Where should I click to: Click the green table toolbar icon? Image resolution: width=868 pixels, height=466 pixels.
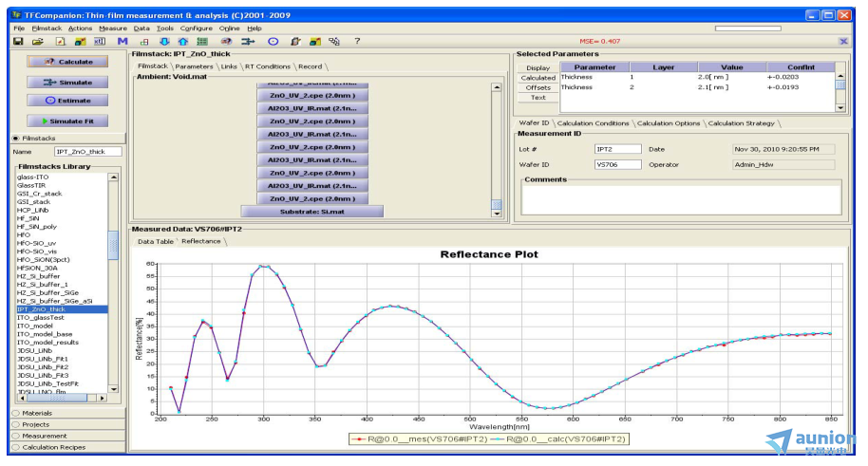202,42
